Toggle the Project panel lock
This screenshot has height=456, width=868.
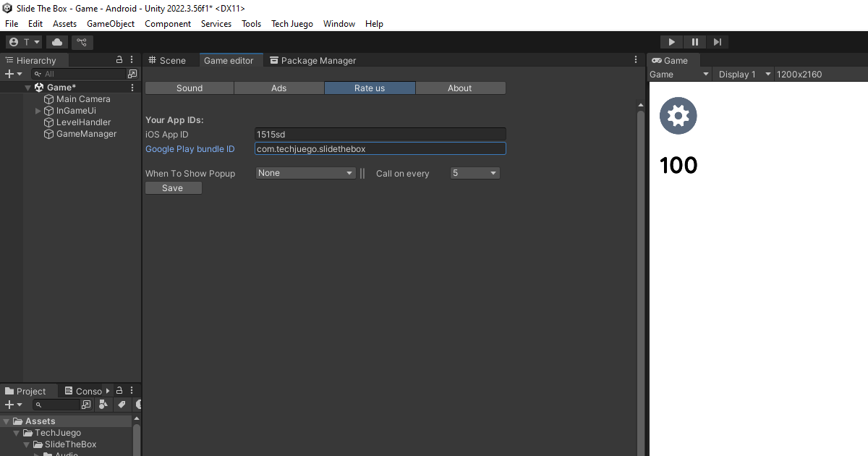pos(119,391)
